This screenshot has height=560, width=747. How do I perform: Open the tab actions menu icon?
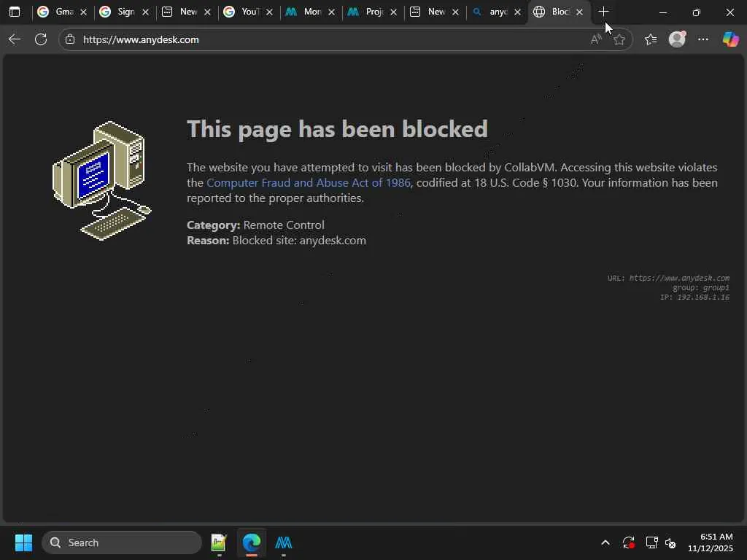[x=15, y=12]
